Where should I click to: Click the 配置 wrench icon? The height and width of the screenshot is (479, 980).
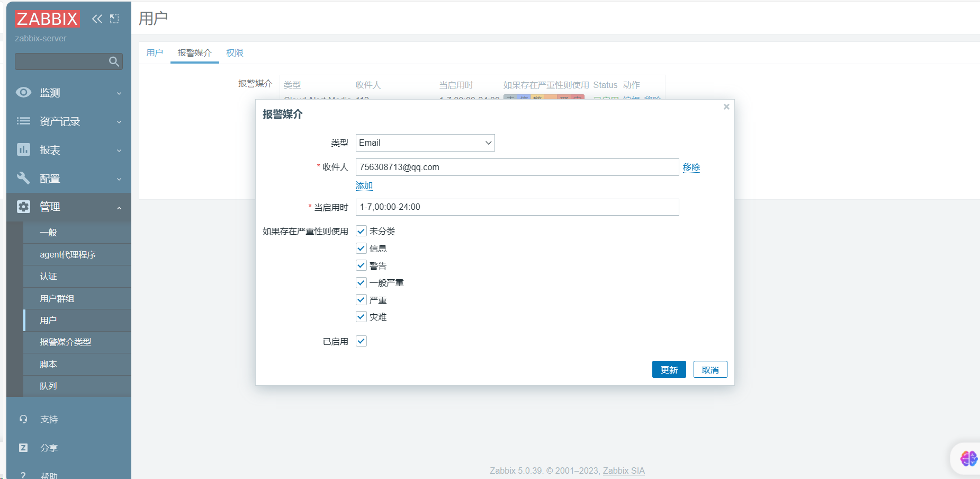23,178
